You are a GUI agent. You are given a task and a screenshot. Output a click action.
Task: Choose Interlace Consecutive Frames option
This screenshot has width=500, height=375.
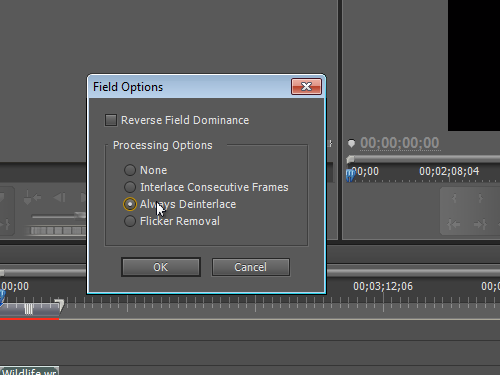coord(130,187)
